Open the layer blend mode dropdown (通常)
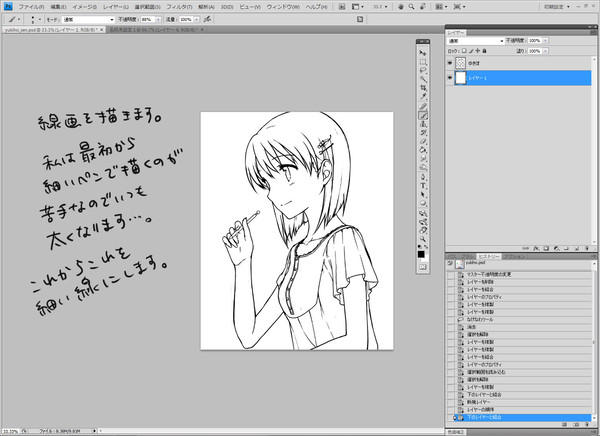This screenshot has height=436, width=600. coord(476,41)
